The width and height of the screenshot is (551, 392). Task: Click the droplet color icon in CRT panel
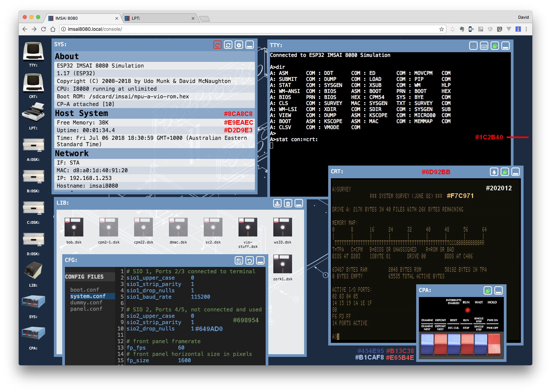point(494,172)
